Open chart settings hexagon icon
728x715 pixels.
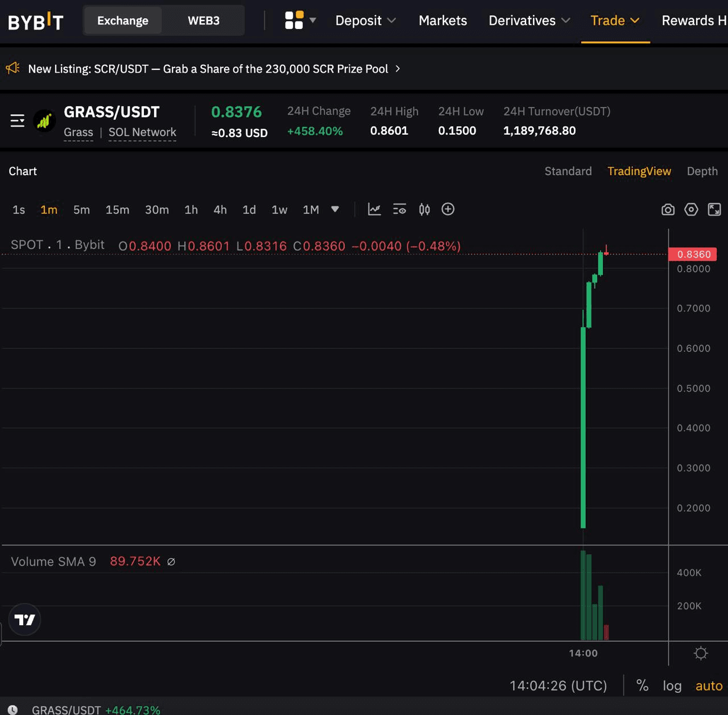[691, 210]
